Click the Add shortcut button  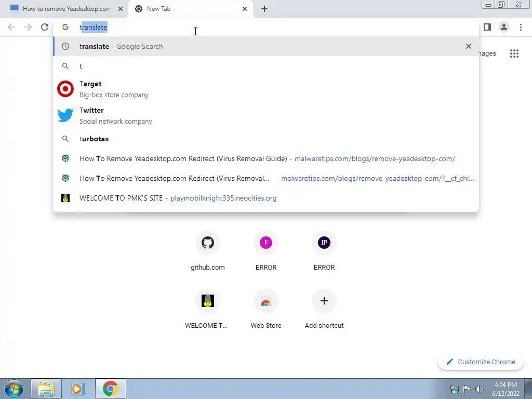coord(324,310)
